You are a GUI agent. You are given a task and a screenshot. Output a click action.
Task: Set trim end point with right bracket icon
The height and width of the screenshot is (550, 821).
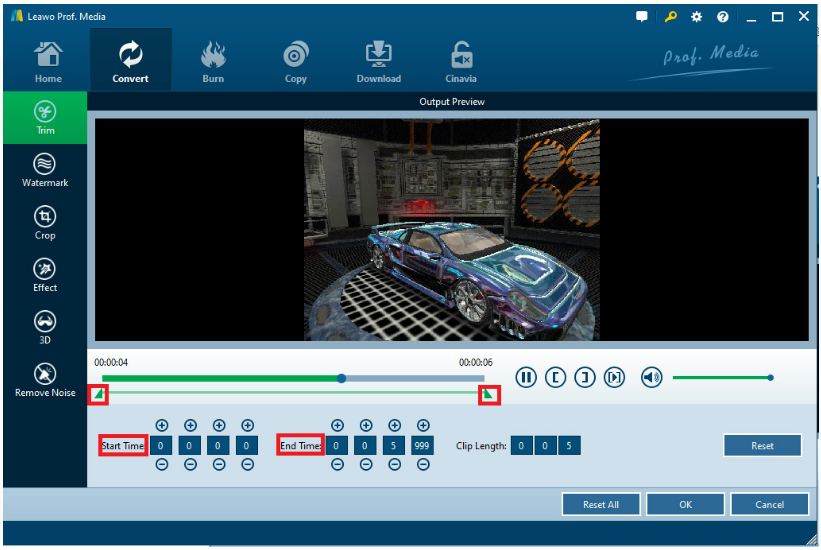tap(585, 377)
